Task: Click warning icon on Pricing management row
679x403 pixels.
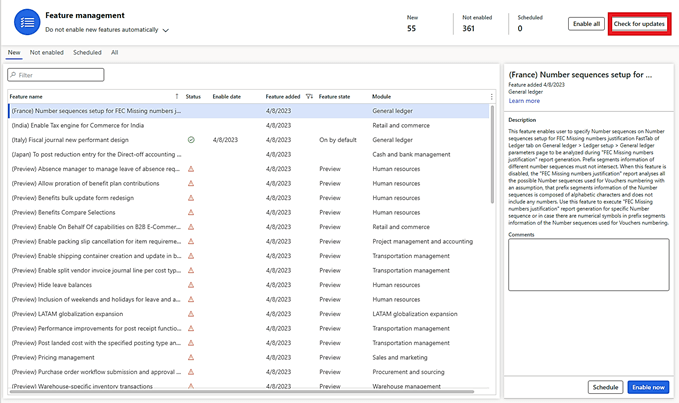Action: point(191,355)
